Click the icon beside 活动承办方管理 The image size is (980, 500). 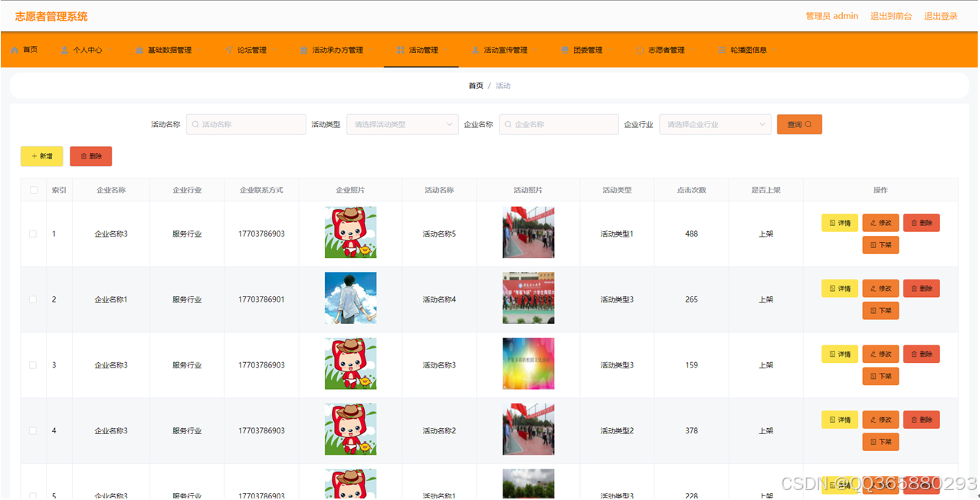[304, 51]
